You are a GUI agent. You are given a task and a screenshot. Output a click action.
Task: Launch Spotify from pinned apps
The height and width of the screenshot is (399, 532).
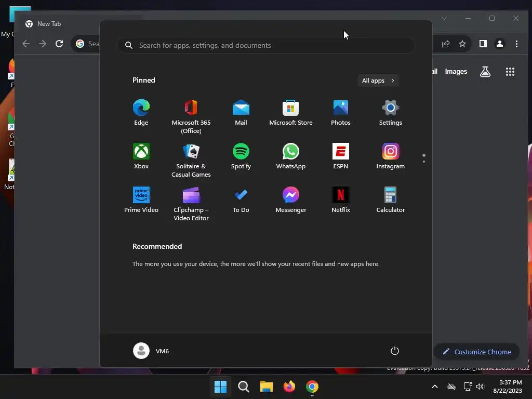241,156
